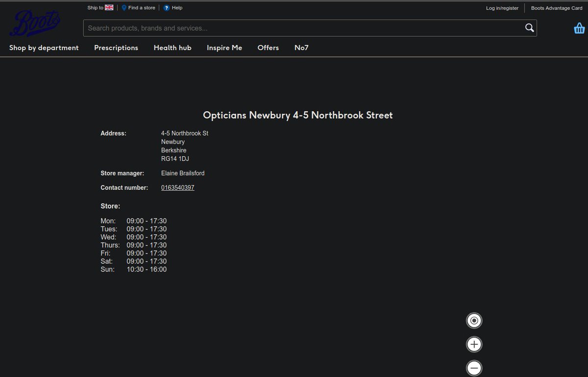The image size is (588, 377).
Task: Open Health hub menu
Action: pyautogui.click(x=172, y=48)
